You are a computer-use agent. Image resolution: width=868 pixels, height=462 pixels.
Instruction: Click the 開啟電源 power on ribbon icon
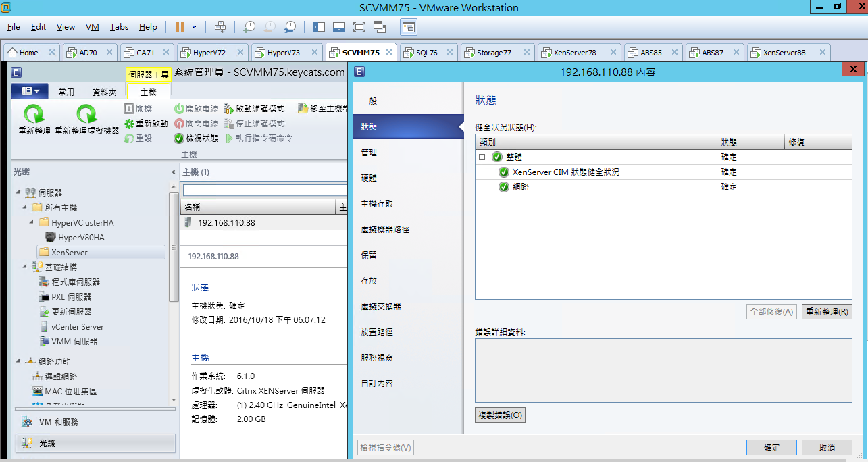(179, 109)
